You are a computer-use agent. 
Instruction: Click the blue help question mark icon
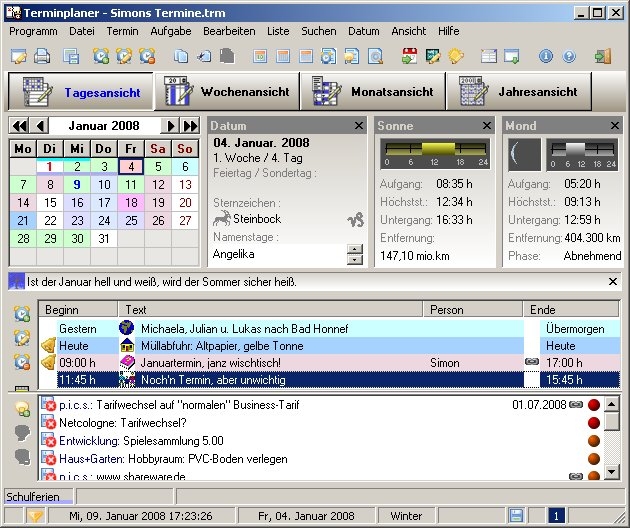pyautogui.click(x=567, y=56)
